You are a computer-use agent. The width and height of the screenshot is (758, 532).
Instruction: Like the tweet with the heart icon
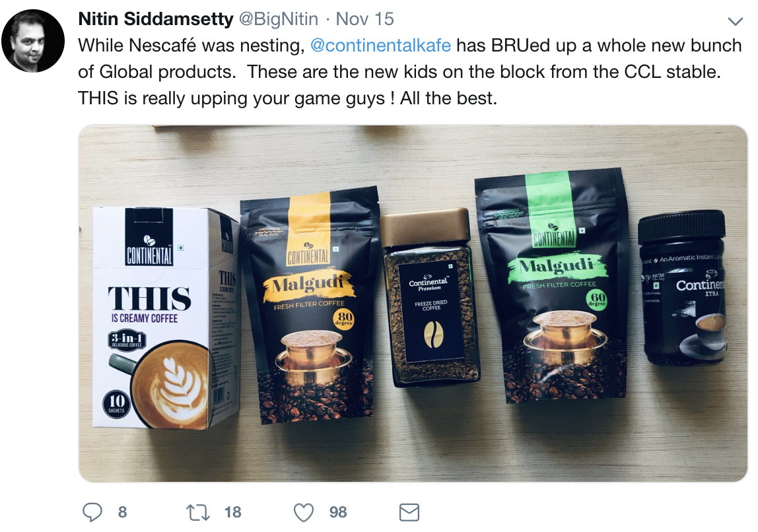point(304,513)
